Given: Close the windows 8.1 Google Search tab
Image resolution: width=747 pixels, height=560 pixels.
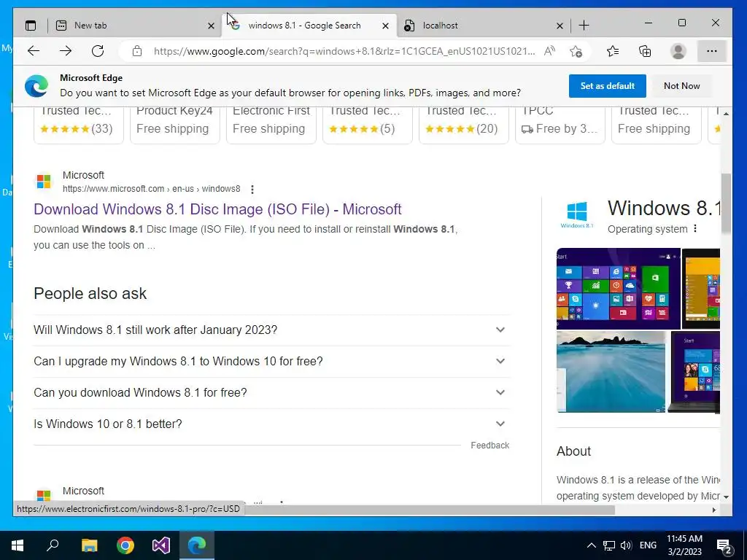Looking at the screenshot, I should (x=385, y=26).
